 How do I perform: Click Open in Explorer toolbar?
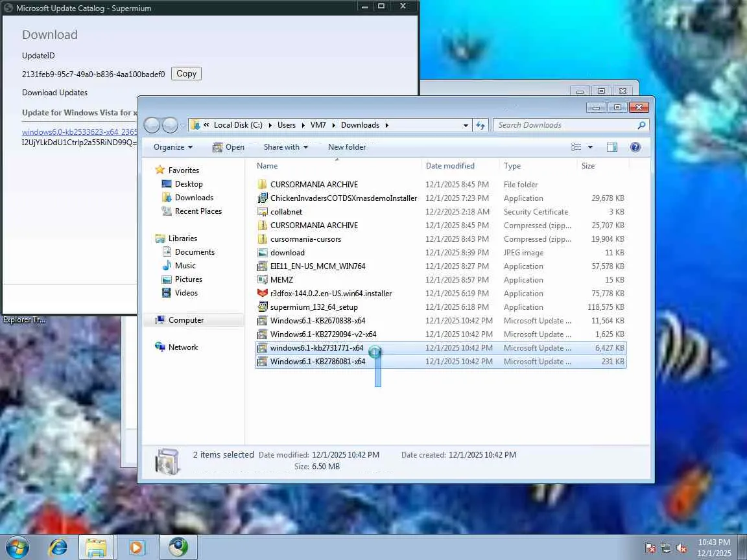pos(228,147)
